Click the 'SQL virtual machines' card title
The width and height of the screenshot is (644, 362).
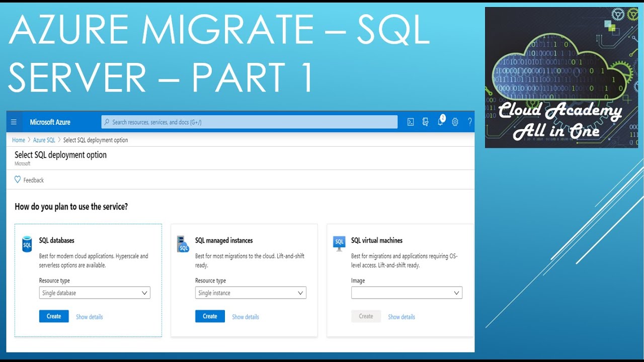[377, 240]
